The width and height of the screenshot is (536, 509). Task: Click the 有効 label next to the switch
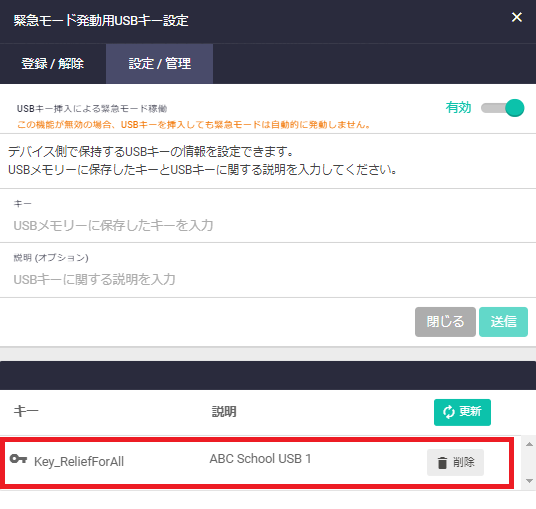[x=458, y=108]
